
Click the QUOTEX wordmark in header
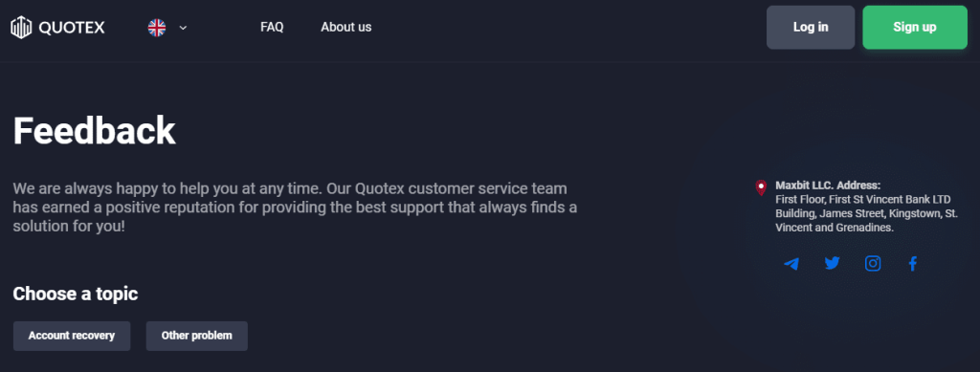pyautogui.click(x=71, y=28)
